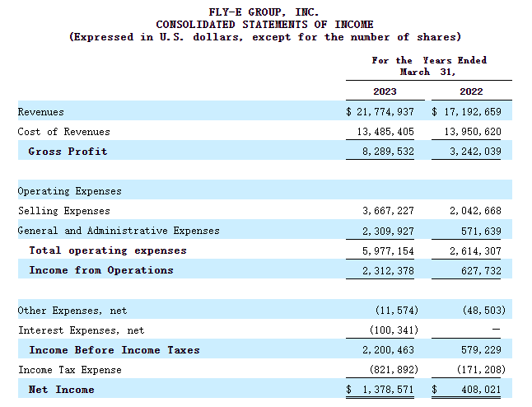Image resolution: width=532 pixels, height=407 pixels.
Task: Select G&A expenses value 2,309,927
Action: [388, 232]
